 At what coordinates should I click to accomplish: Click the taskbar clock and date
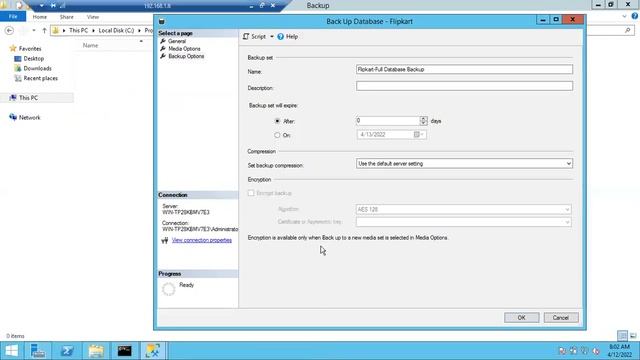[620, 351]
